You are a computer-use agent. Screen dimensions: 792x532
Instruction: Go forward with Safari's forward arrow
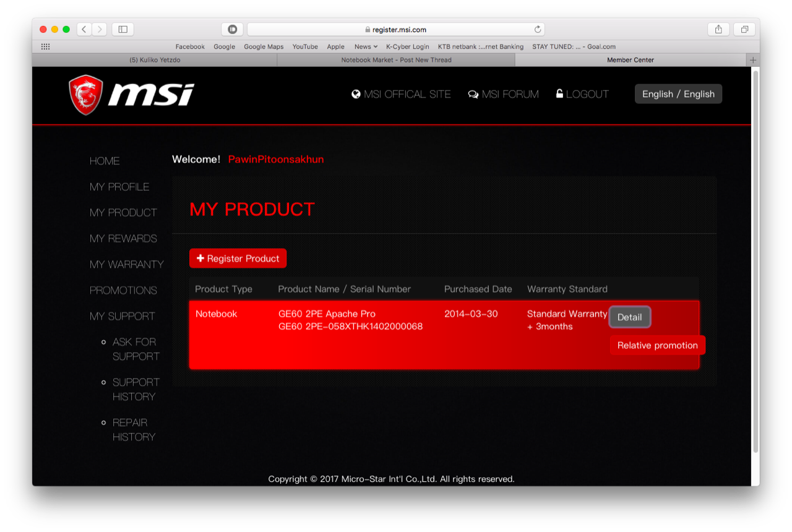99,29
